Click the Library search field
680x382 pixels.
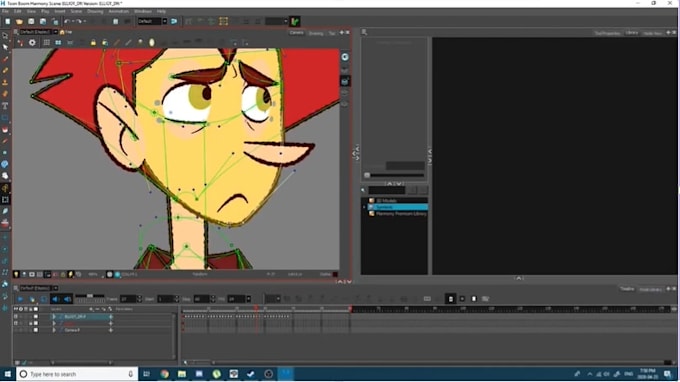click(386, 190)
